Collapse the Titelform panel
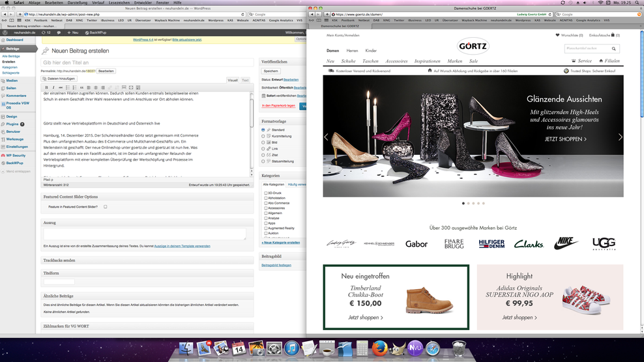Viewport: 644px width, 362px height. tap(147, 273)
